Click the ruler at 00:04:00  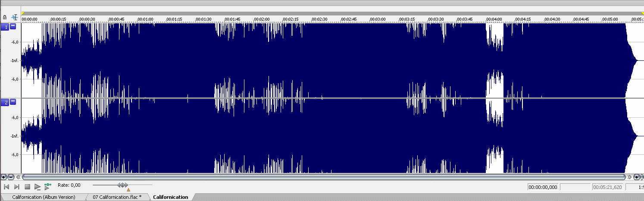[494, 19]
